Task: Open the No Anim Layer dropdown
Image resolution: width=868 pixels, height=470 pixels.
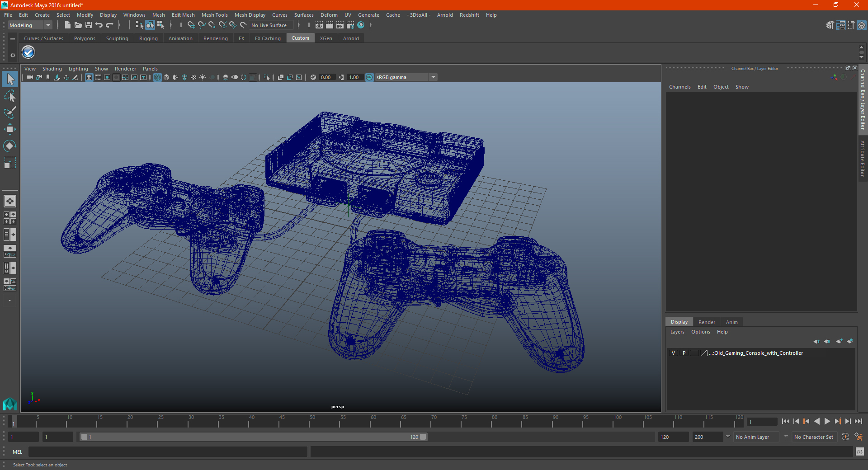Action: (x=757, y=437)
